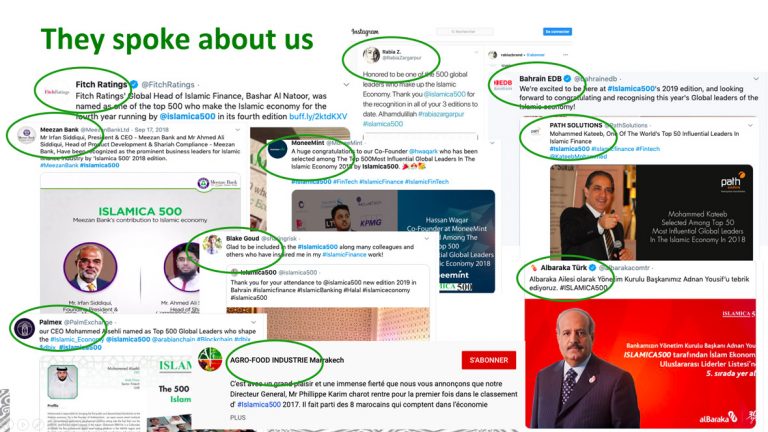Select the Blake Goud profile picture
The width and height of the screenshot is (768, 432).
(x=212, y=244)
